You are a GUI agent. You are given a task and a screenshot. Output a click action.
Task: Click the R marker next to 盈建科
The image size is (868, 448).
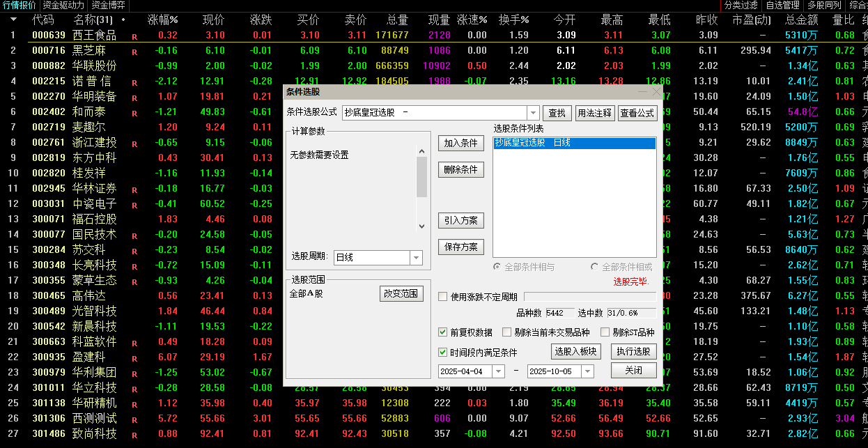(x=134, y=359)
